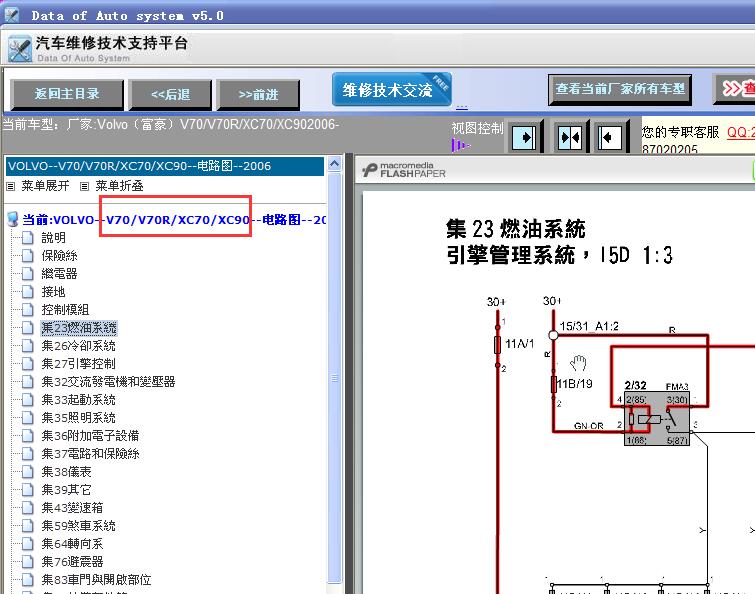Click 查看当前厂家所有车型 button
The width and height of the screenshot is (755, 594).
point(620,89)
